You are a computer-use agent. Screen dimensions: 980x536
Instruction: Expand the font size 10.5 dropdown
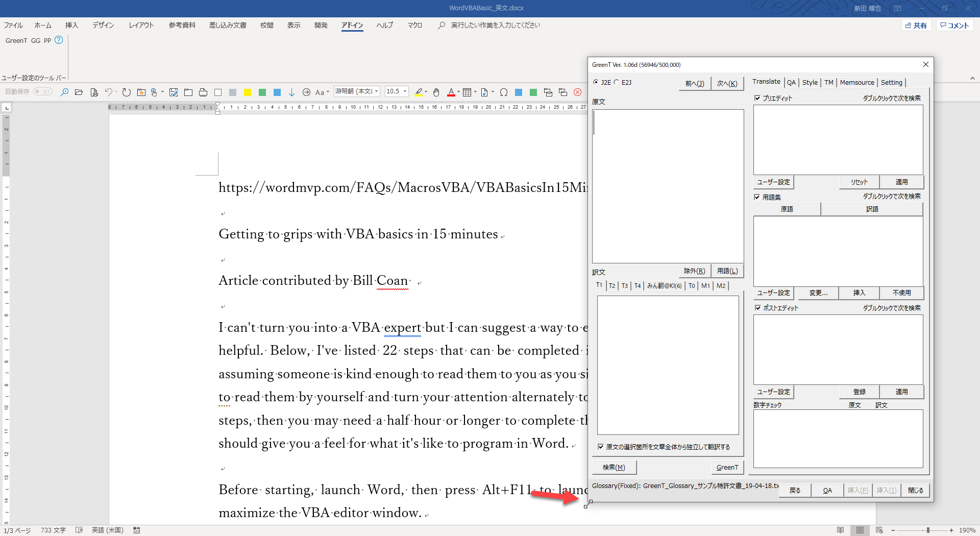[405, 92]
